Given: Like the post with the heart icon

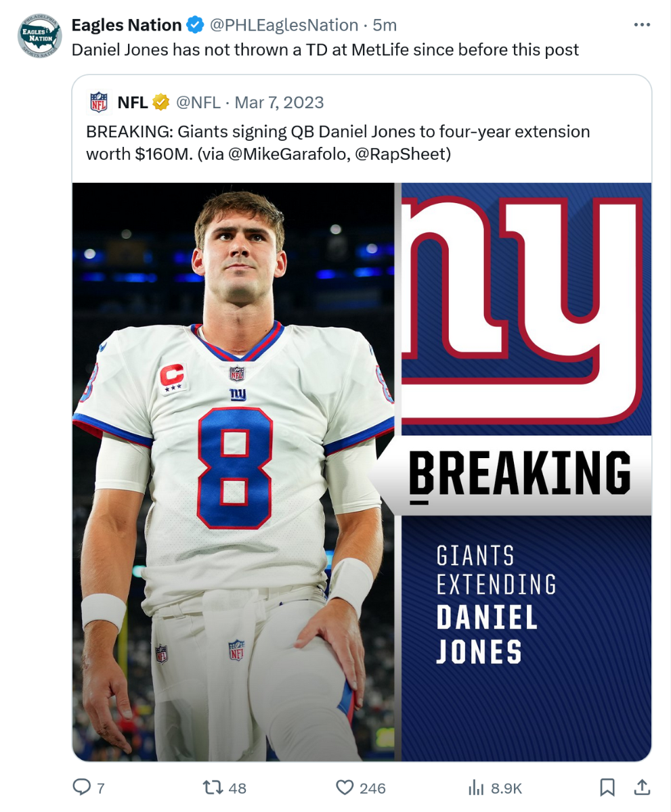Looking at the screenshot, I should tap(345, 787).
